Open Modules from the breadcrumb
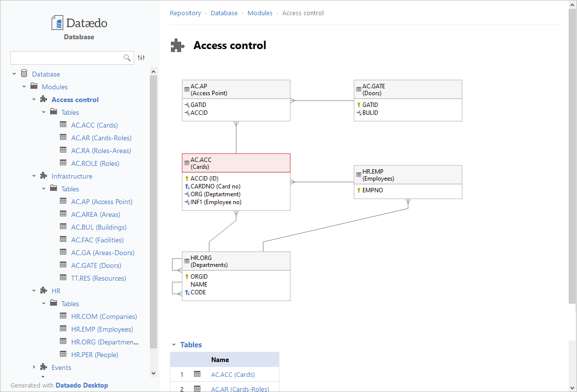This screenshot has width=577, height=392. click(x=260, y=13)
